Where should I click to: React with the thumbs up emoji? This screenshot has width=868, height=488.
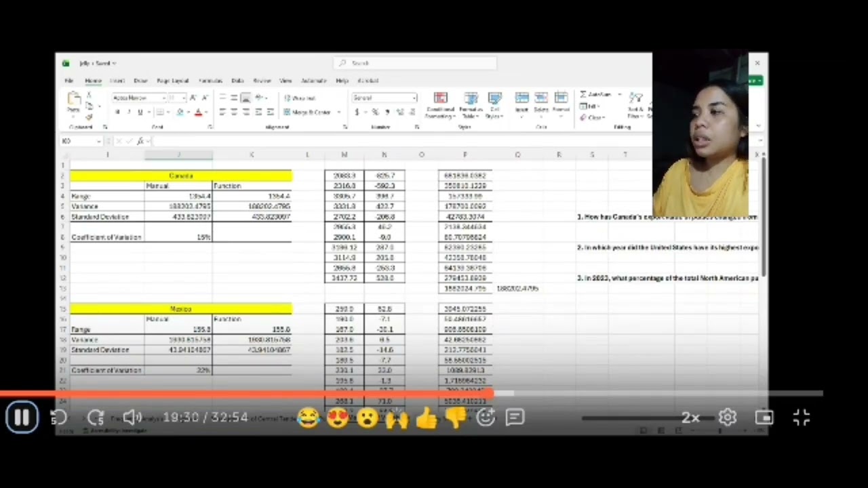pos(427,418)
